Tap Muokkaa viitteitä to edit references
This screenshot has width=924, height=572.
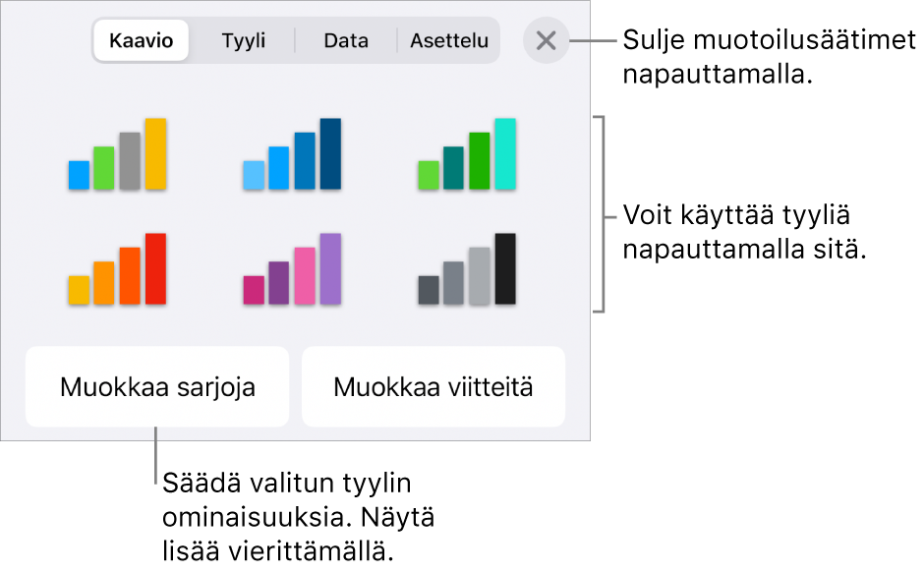point(433,386)
